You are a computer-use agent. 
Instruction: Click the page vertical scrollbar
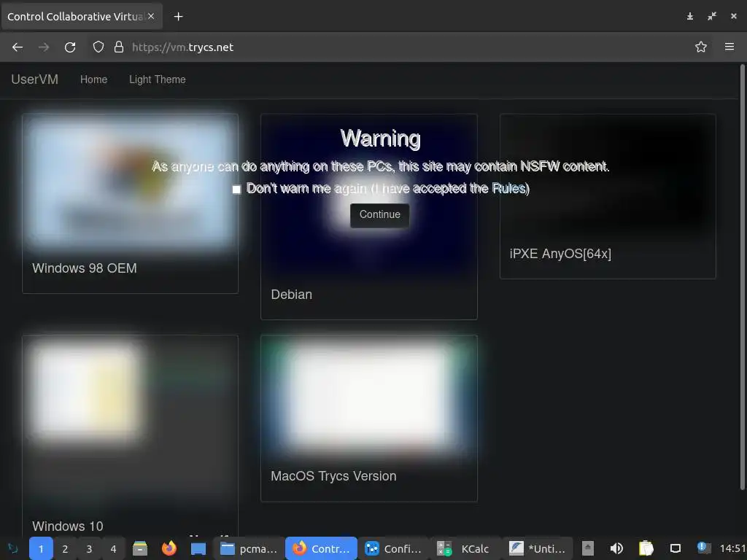coord(742,276)
